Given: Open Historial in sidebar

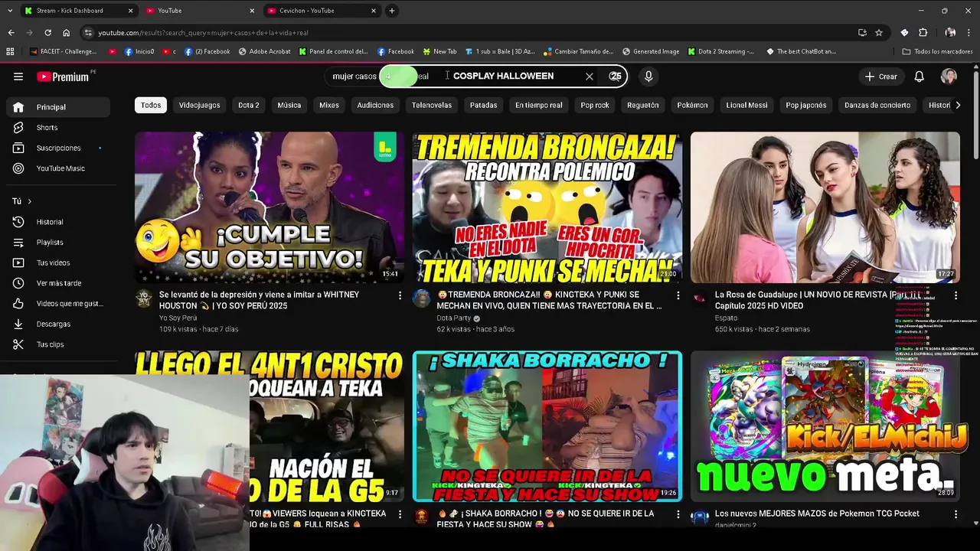Looking at the screenshot, I should point(58,222).
